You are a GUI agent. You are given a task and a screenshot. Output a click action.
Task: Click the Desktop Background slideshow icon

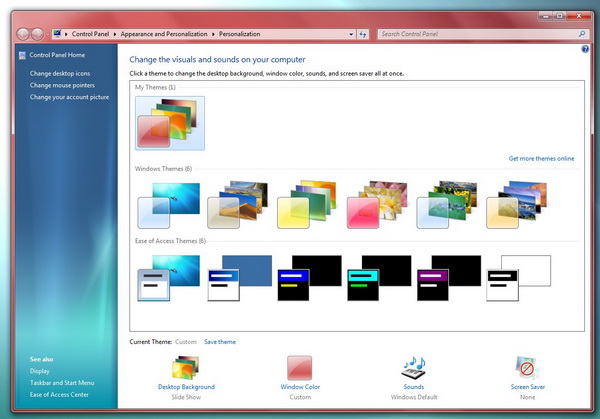click(x=186, y=367)
